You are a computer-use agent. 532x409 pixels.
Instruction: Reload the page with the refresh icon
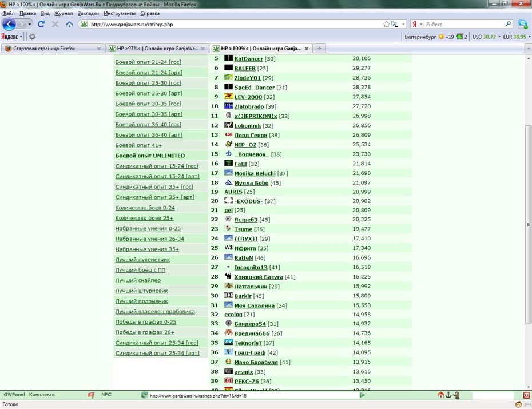pos(41,24)
